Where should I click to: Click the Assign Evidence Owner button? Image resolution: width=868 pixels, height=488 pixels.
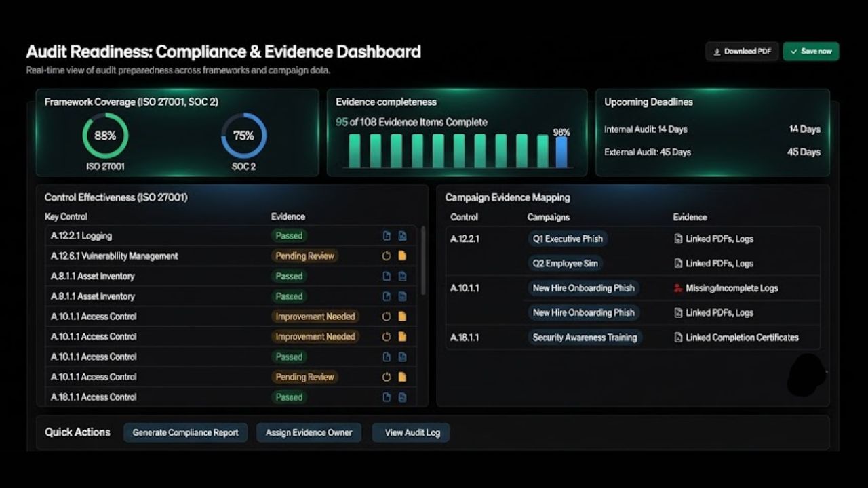click(x=309, y=432)
